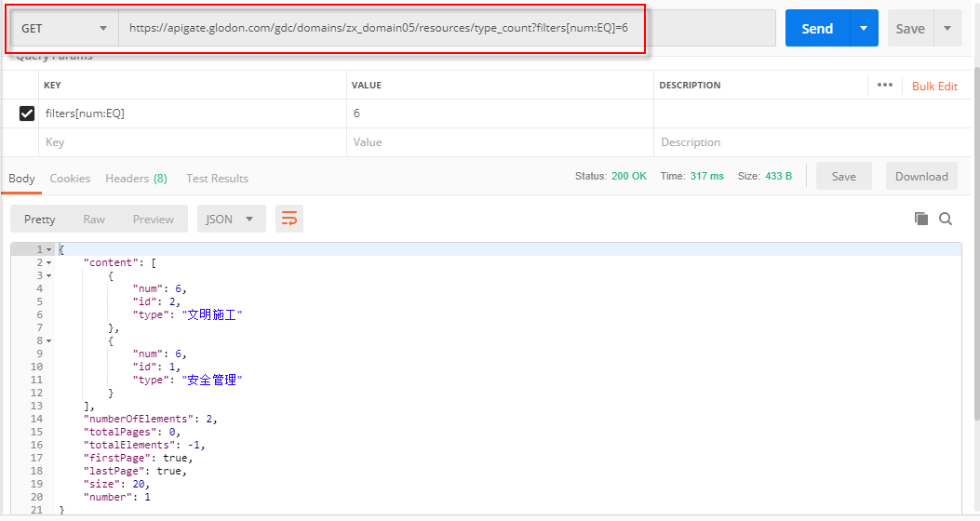Click the Bulk Edit link
The height and width of the screenshot is (521, 980).
pos(934,86)
